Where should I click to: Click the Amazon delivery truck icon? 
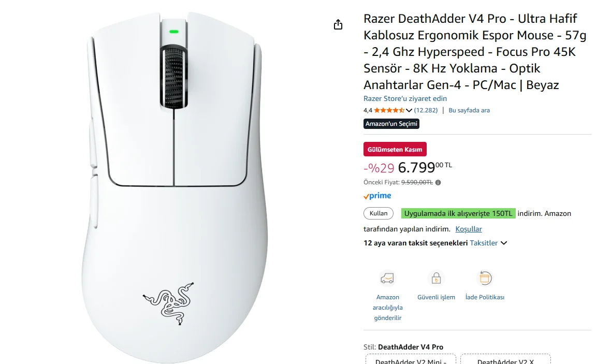click(387, 279)
